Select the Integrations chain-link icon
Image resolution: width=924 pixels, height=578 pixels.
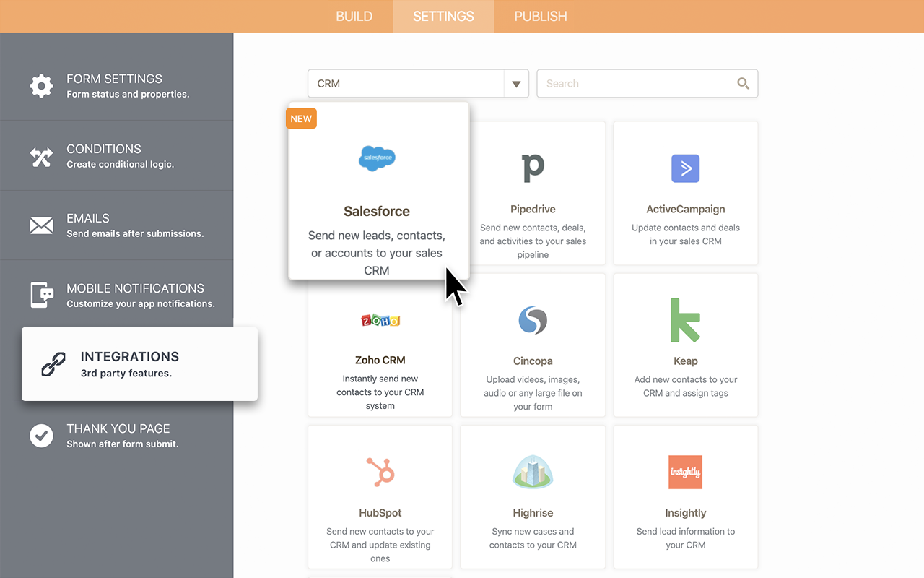[x=53, y=363]
